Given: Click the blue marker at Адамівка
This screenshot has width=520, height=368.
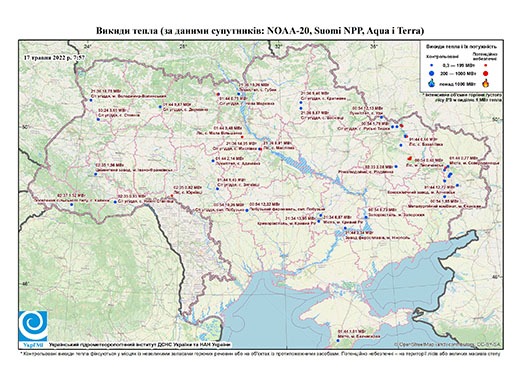Looking at the screenshot, I should click(213, 161).
